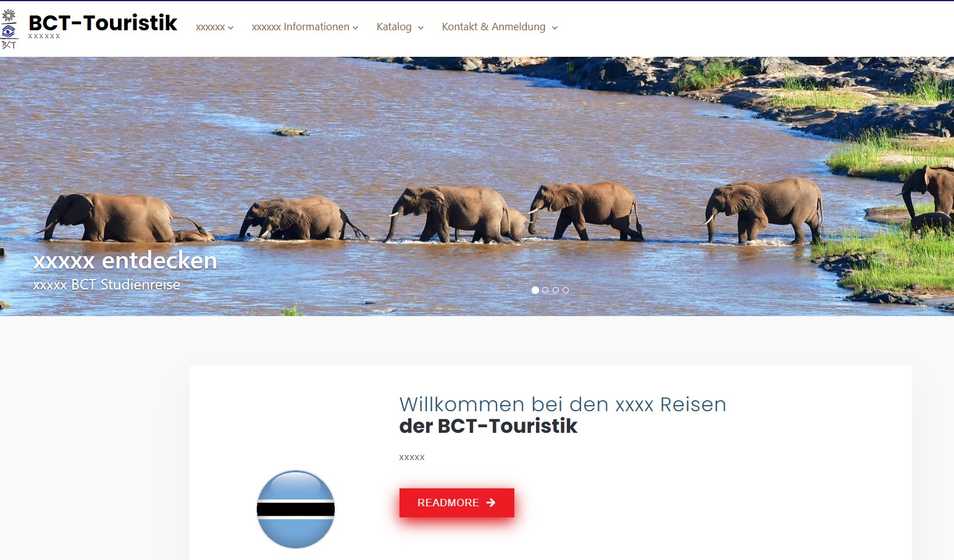
Task: Select the fourth slider dot
Action: [x=566, y=290]
